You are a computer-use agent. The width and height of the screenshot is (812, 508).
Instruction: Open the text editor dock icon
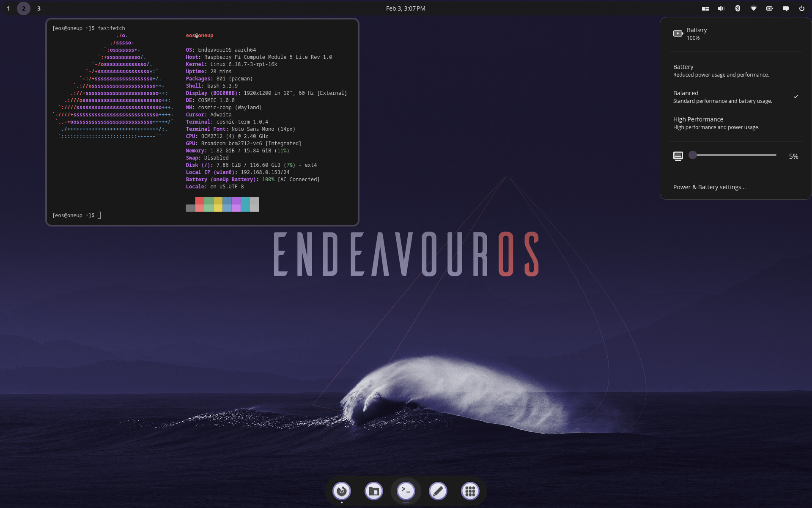(438, 491)
